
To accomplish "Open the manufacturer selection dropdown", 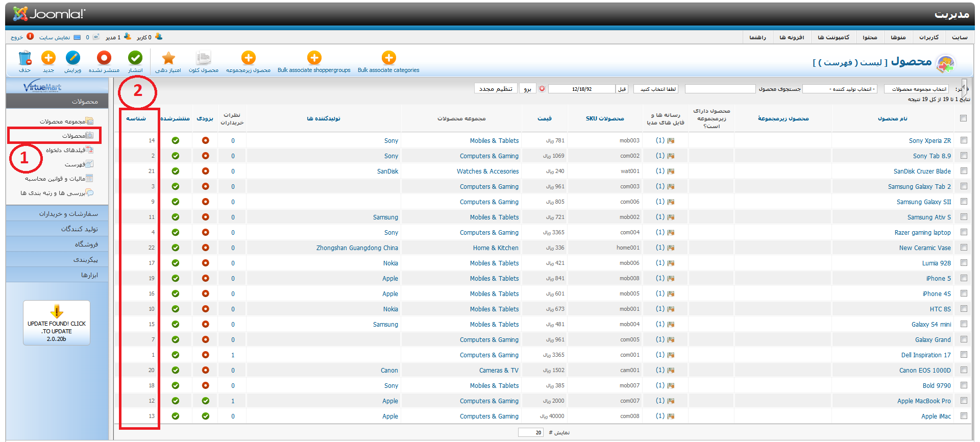I will click(x=840, y=89).
